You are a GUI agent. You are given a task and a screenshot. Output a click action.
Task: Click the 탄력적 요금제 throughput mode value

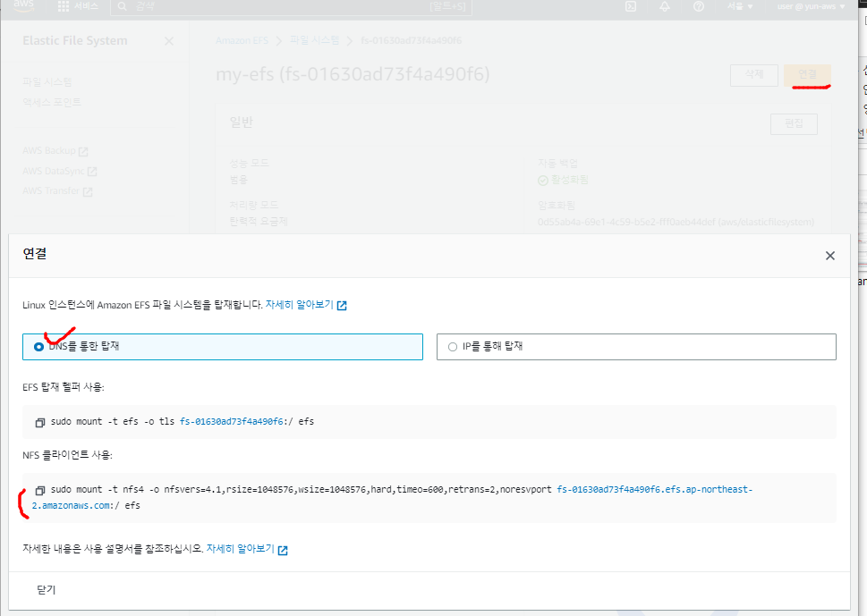click(259, 222)
